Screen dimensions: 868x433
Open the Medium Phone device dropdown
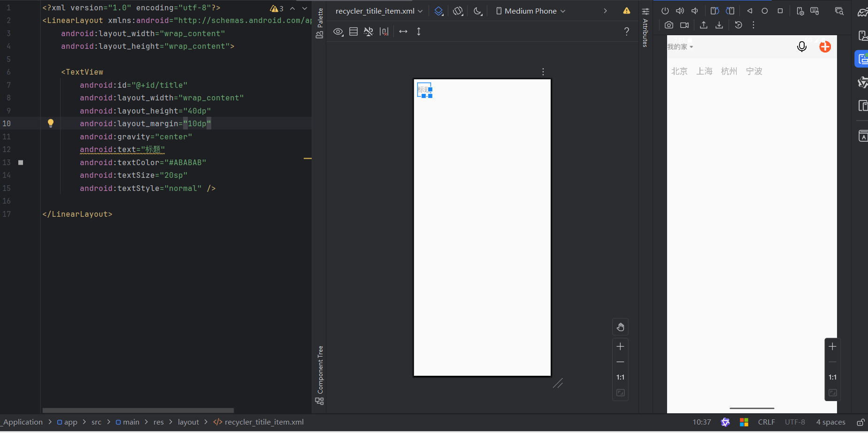(530, 11)
